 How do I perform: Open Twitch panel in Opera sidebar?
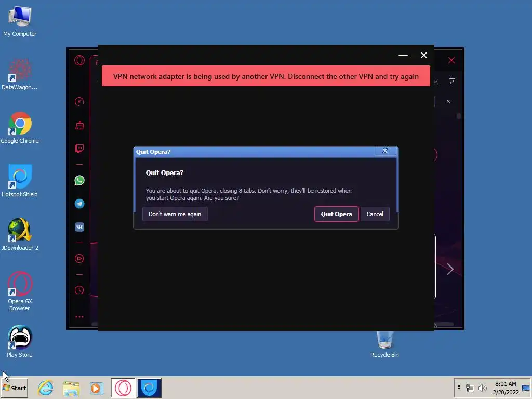click(79, 148)
